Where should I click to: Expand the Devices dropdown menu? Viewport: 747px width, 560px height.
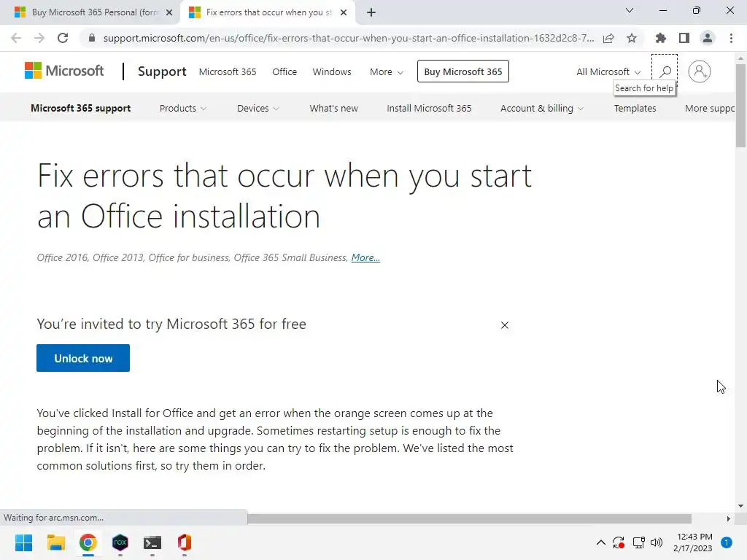258,108
